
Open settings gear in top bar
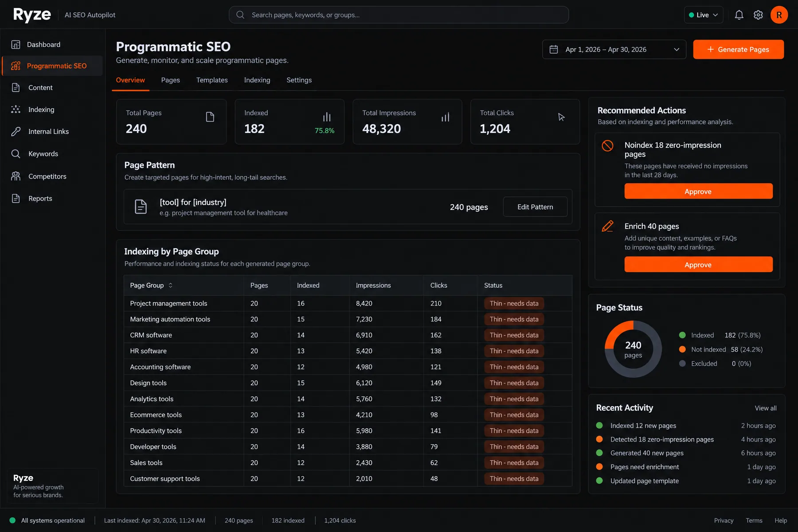(758, 15)
